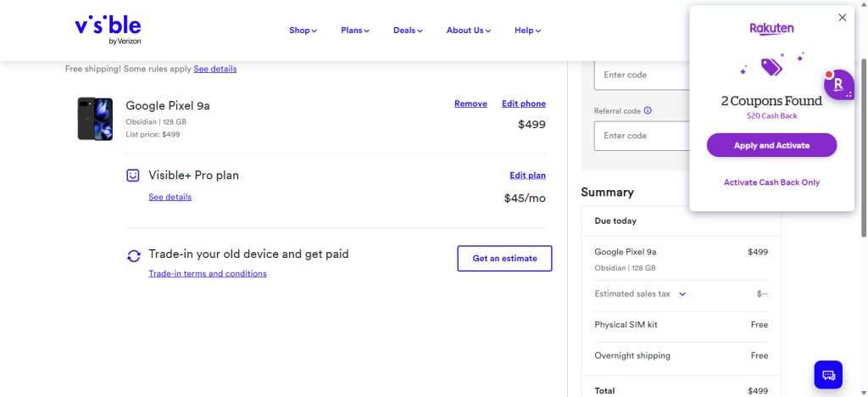
Task: Open free shipping See details link
Action: pos(215,70)
